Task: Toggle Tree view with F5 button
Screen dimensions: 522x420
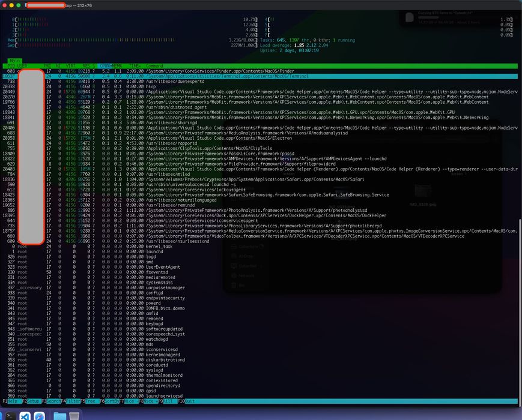Action: [90, 401]
